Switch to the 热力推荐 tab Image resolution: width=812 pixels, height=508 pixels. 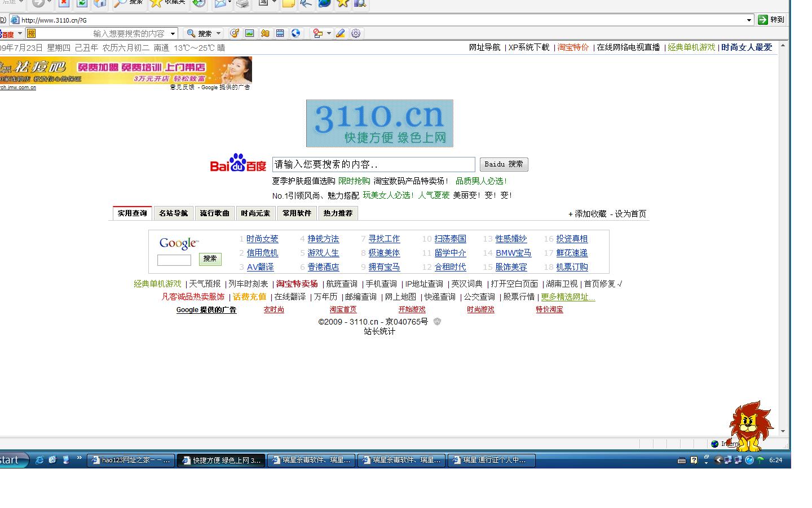[338, 213]
